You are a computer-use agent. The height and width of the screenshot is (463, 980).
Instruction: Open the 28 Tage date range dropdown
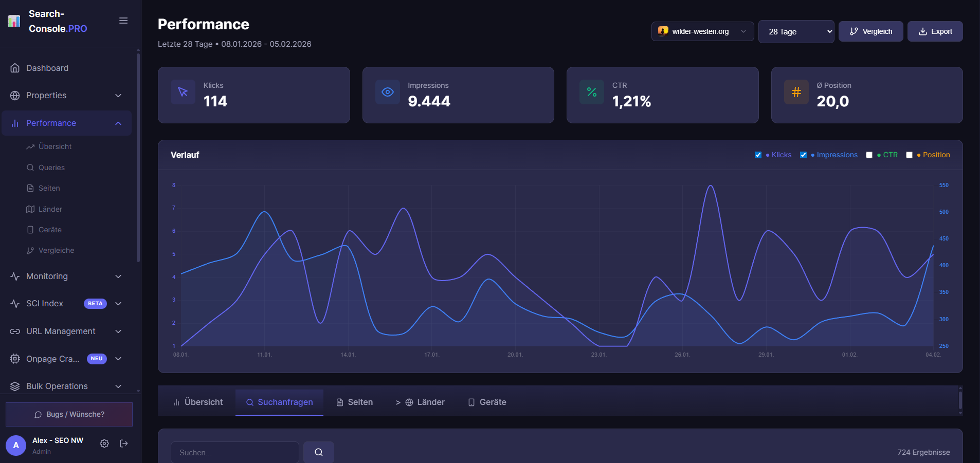pyautogui.click(x=796, y=32)
